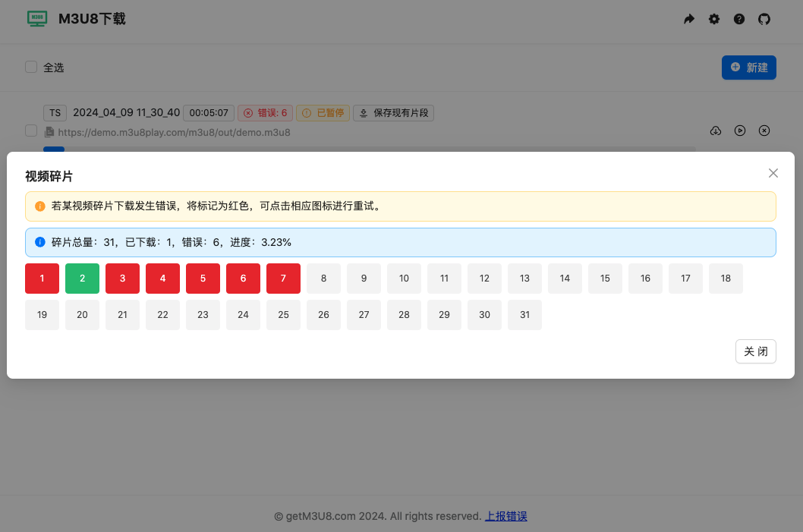
Task: Retry failed segment number 1
Action: coord(42,279)
